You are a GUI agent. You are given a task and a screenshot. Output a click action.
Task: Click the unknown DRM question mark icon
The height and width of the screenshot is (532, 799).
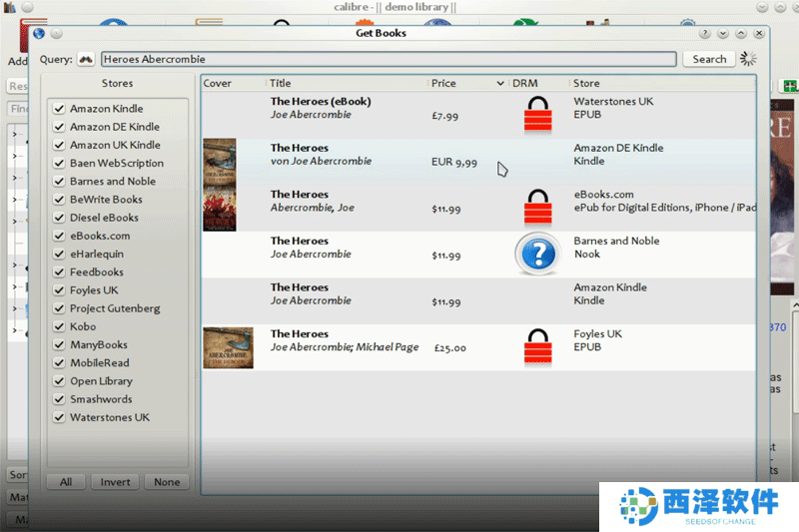tap(537, 254)
